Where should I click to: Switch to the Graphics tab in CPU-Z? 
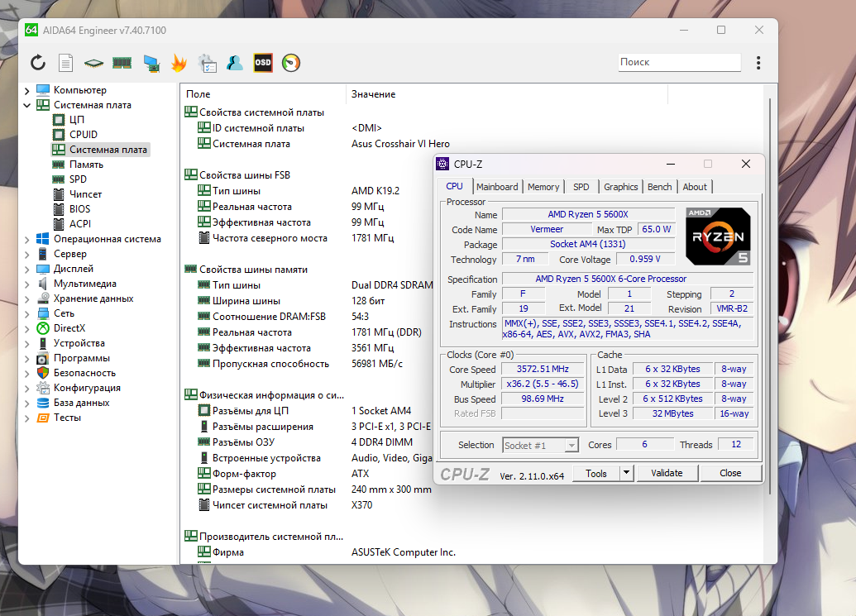tap(621, 187)
